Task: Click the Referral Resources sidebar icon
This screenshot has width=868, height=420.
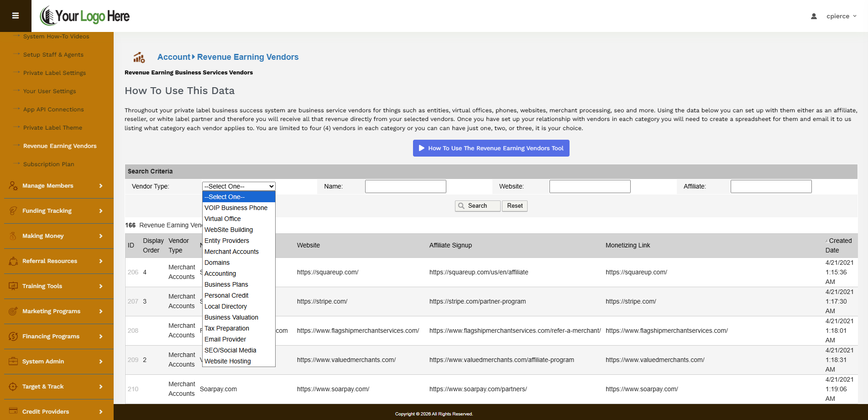Action: coord(13,261)
